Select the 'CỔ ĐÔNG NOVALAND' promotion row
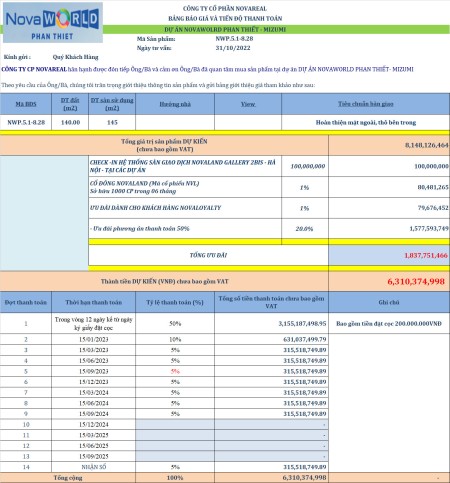 pyautogui.click(x=269, y=187)
